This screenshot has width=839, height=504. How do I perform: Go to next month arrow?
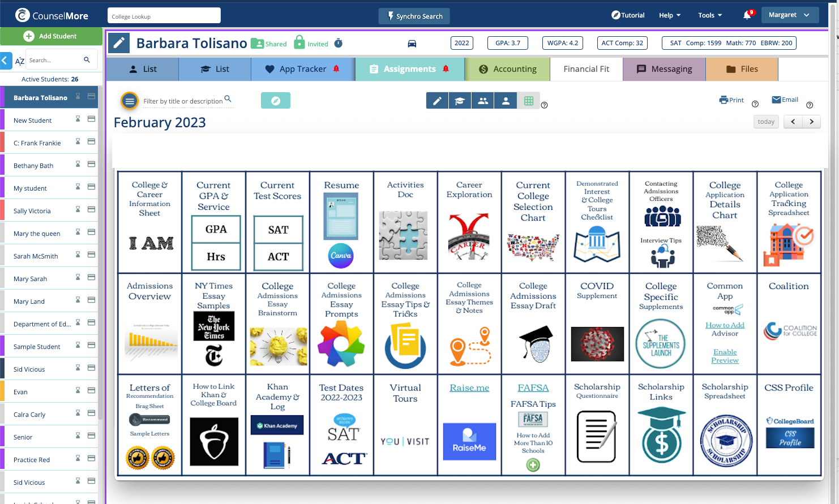pyautogui.click(x=812, y=122)
